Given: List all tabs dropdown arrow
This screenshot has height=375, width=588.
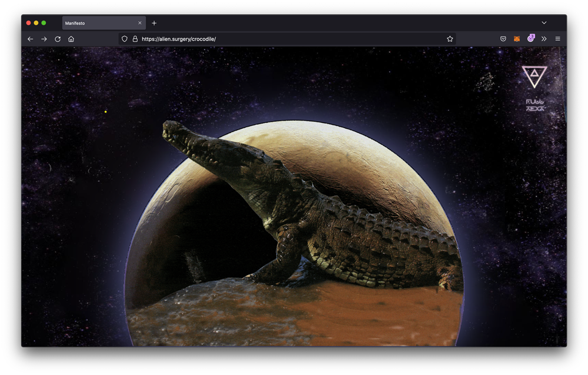Looking at the screenshot, I should (x=544, y=23).
